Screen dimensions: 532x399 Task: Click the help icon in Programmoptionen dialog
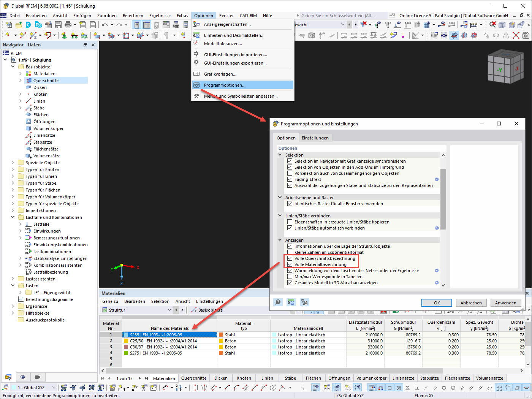click(x=278, y=302)
